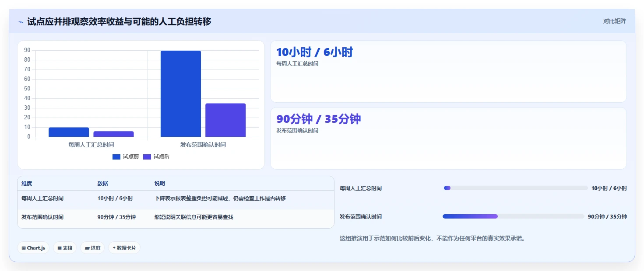Click the 每周人工汇总时间 chart axis label
The width and height of the screenshot is (644, 271).
[x=91, y=145]
